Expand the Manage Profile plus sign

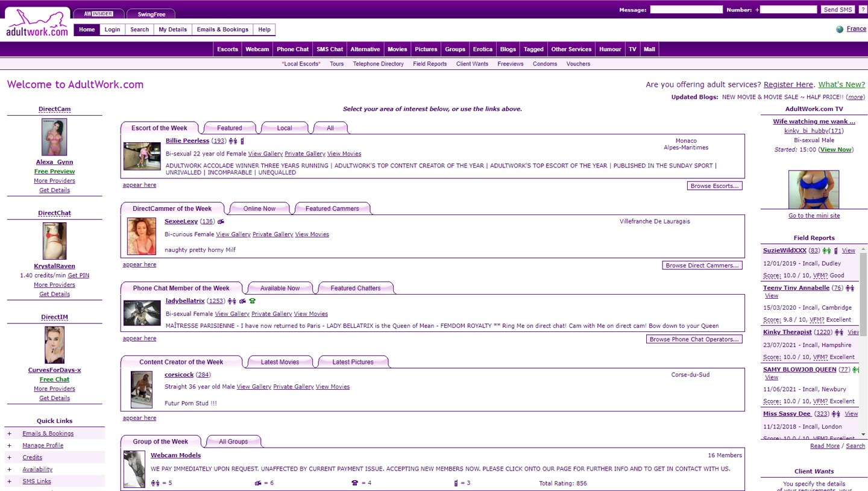click(x=9, y=446)
